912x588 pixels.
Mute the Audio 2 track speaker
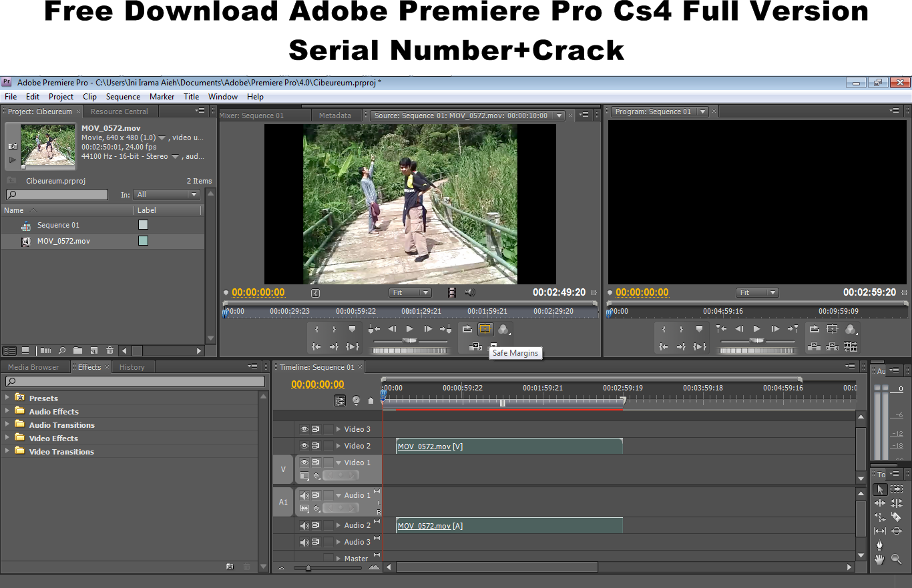[x=304, y=525]
